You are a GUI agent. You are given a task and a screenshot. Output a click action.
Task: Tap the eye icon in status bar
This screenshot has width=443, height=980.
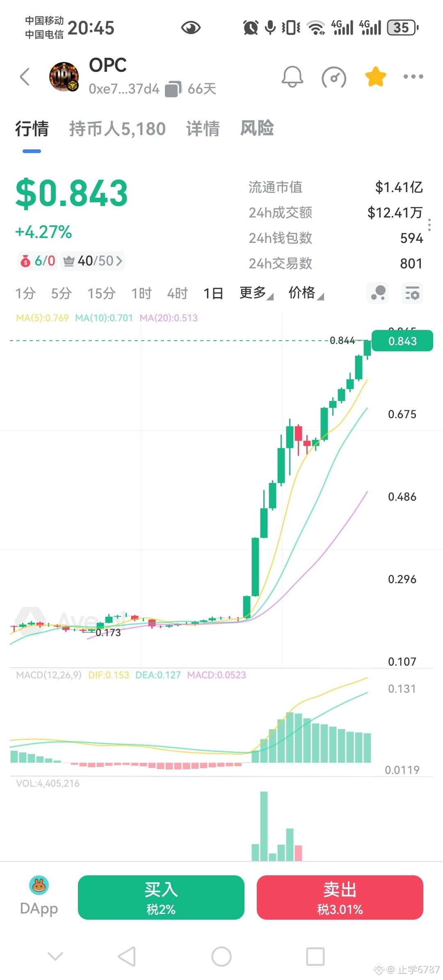[x=191, y=28]
